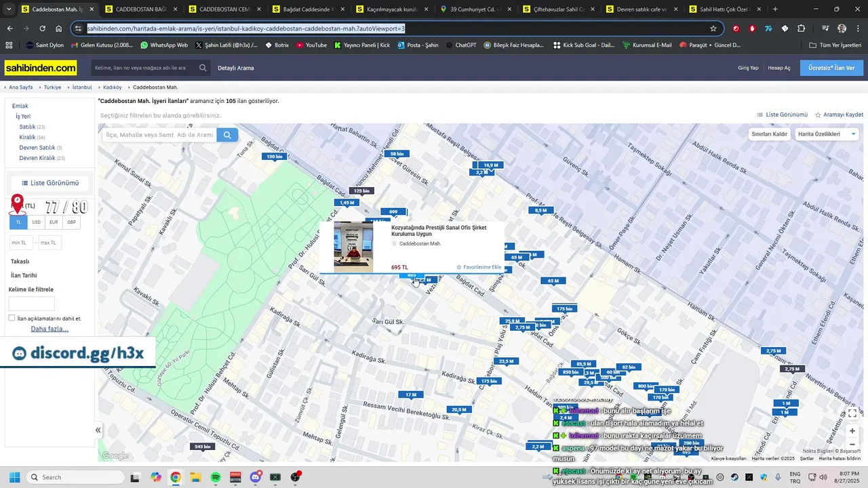Open a new browser tab

pyautogui.click(x=775, y=9)
